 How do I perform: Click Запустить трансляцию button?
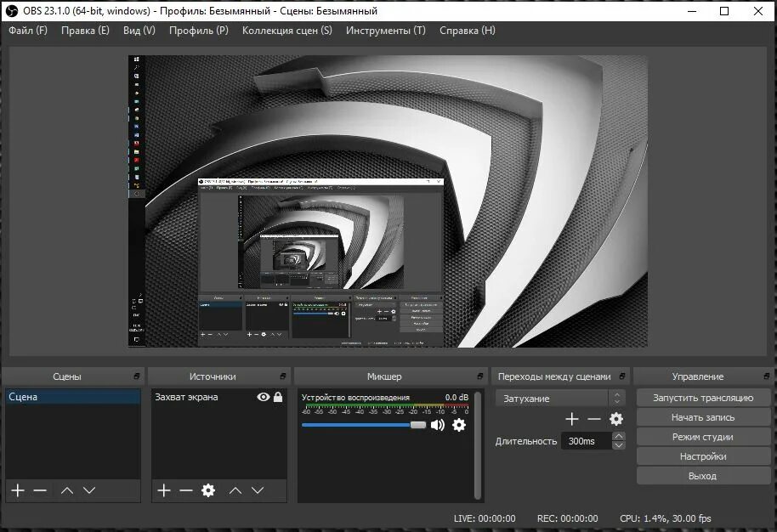703,398
